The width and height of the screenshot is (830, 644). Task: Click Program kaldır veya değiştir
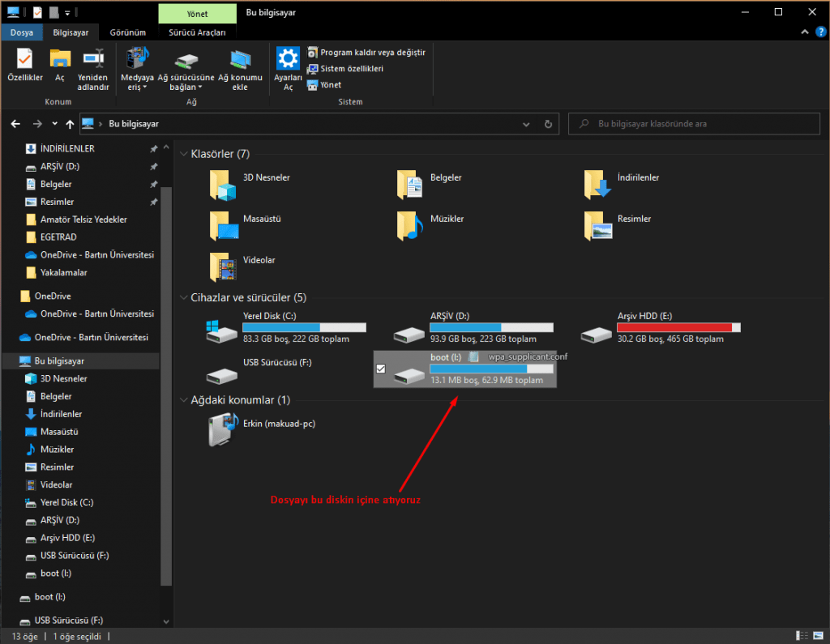[372, 53]
